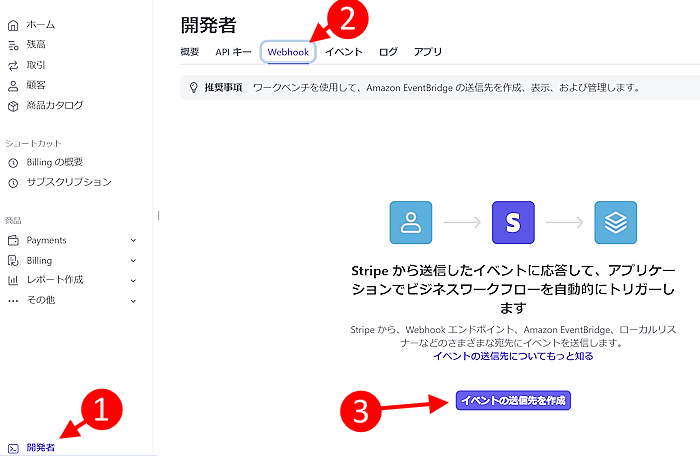
Task: Click the clock icon beside Billing の概要
Action: coord(13,163)
